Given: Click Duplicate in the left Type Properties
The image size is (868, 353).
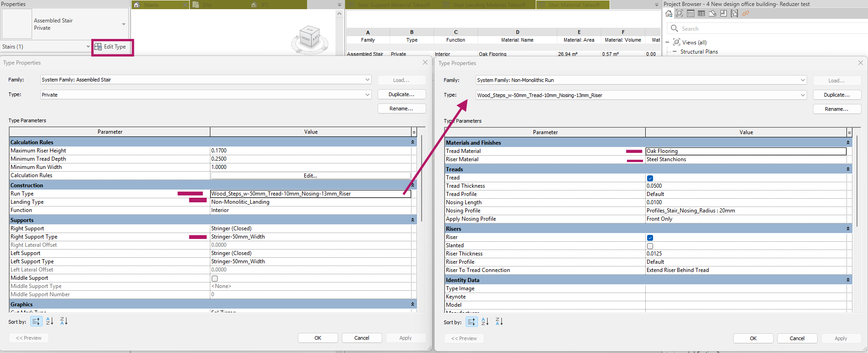Looking at the screenshot, I should pos(401,94).
